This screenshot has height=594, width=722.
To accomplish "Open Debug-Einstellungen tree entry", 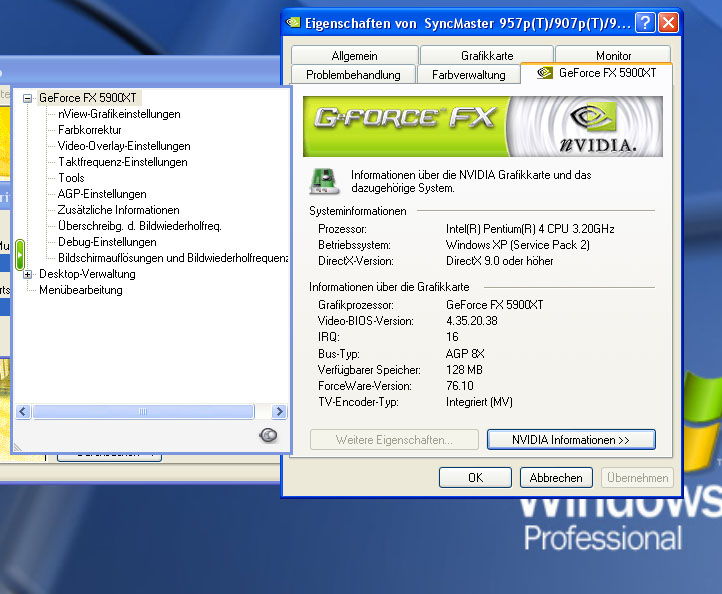I will pos(107,242).
